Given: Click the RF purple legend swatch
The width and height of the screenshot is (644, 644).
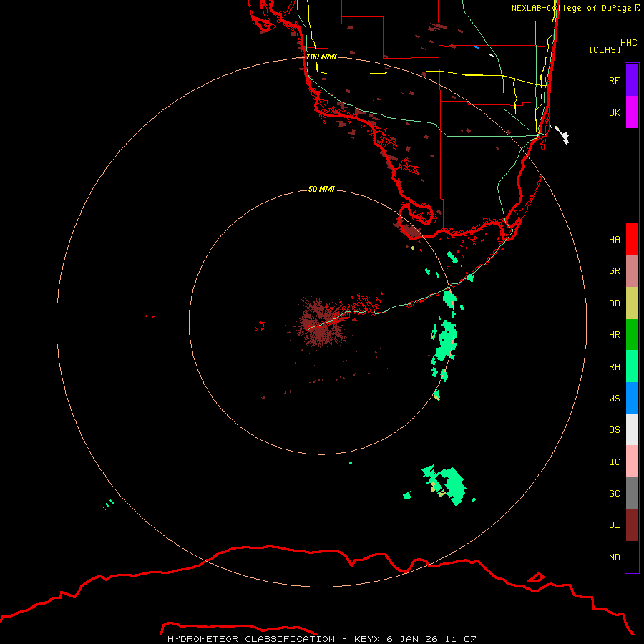Looking at the screenshot, I should pyautogui.click(x=632, y=80).
